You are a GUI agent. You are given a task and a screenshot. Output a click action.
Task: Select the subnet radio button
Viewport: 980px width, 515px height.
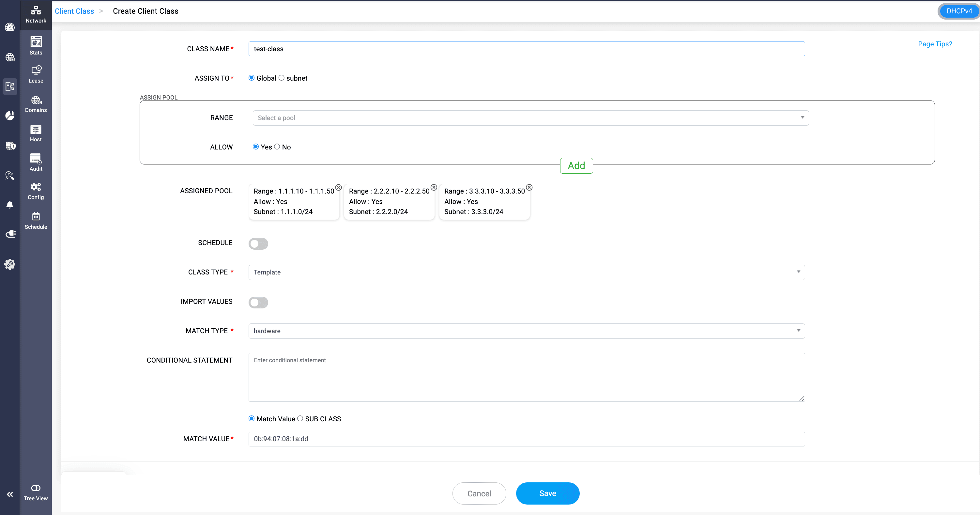coord(282,78)
